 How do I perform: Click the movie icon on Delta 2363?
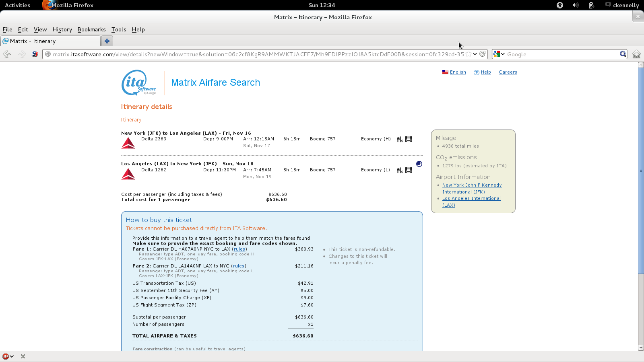(409, 139)
